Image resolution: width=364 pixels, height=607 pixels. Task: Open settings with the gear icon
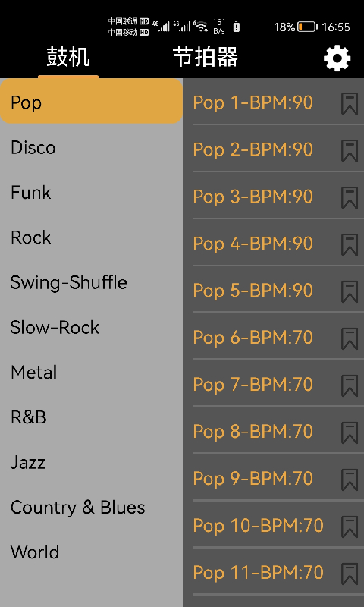tap(337, 58)
